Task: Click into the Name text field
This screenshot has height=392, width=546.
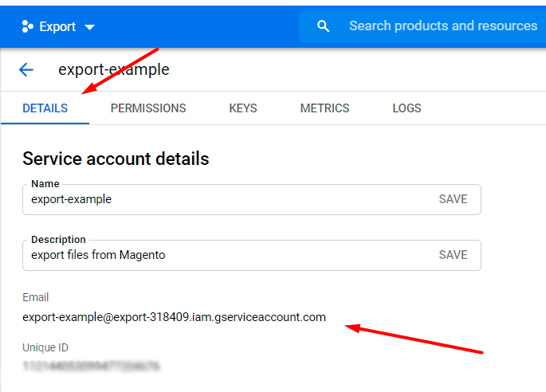Action: (223, 200)
